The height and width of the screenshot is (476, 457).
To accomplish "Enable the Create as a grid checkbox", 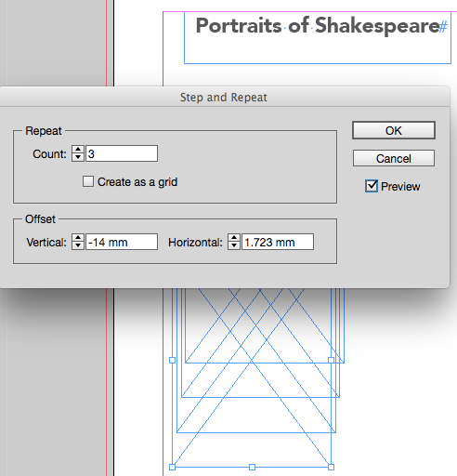I will (x=88, y=181).
